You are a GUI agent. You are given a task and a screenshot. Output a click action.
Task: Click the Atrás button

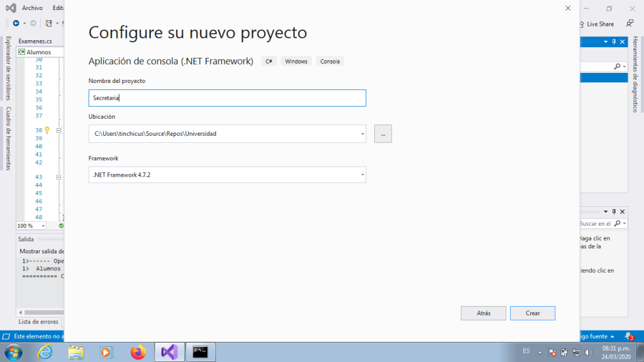pyautogui.click(x=483, y=313)
